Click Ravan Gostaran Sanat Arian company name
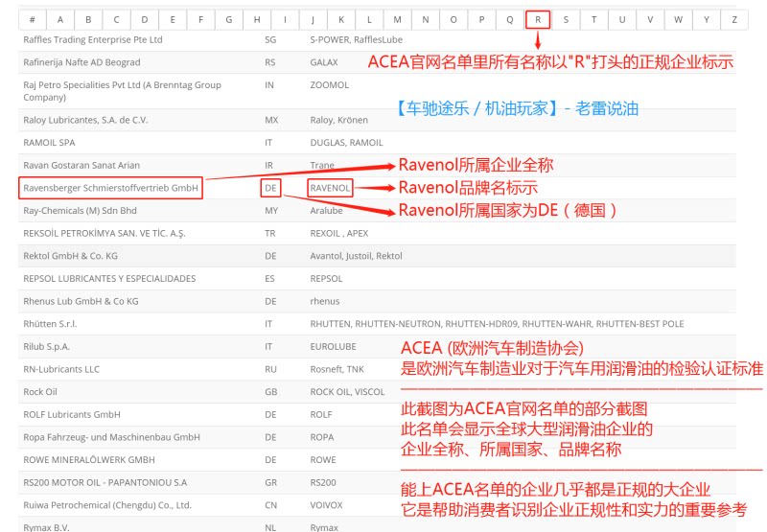Screen dimensions: 767x532 tap(81, 165)
